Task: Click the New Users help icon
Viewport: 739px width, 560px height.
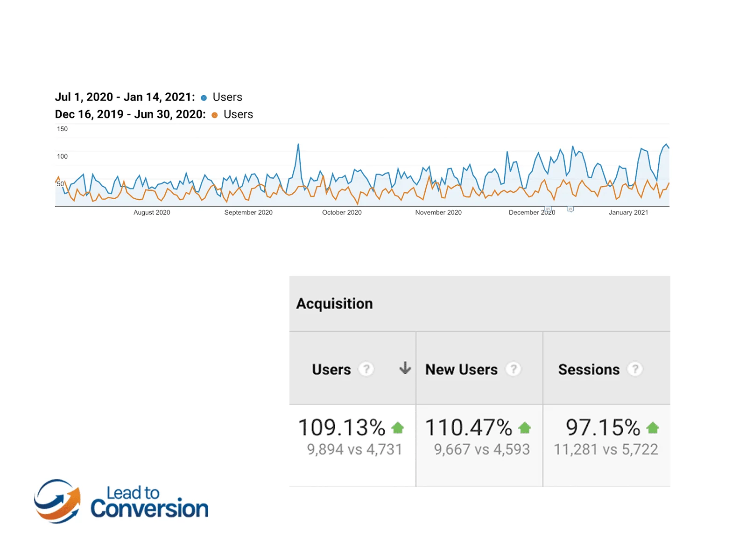Action: (513, 369)
